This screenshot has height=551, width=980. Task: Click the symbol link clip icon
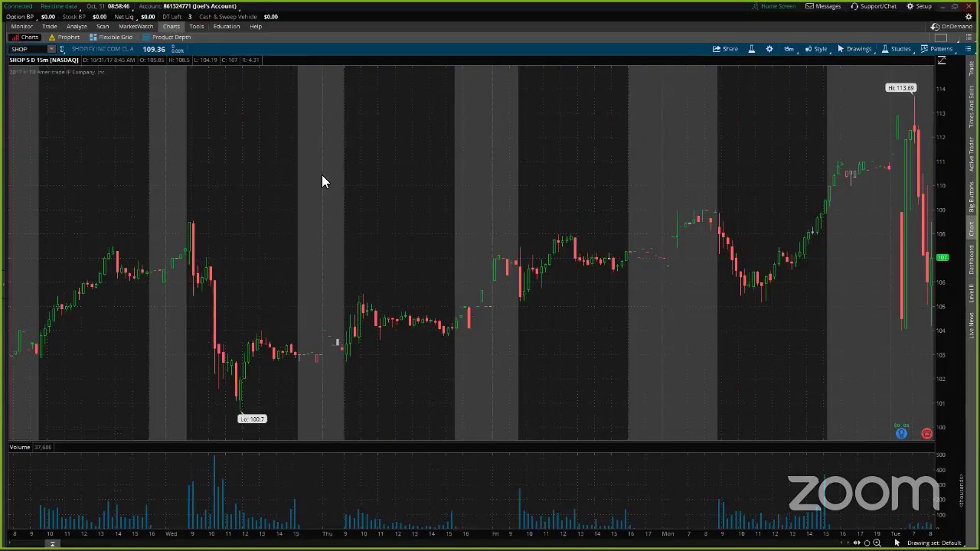click(62, 49)
